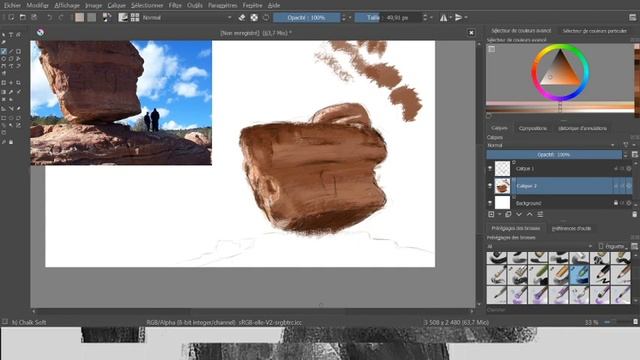
Task: Open dropdown arrow next to Opacité slider
Action: click(x=350, y=18)
